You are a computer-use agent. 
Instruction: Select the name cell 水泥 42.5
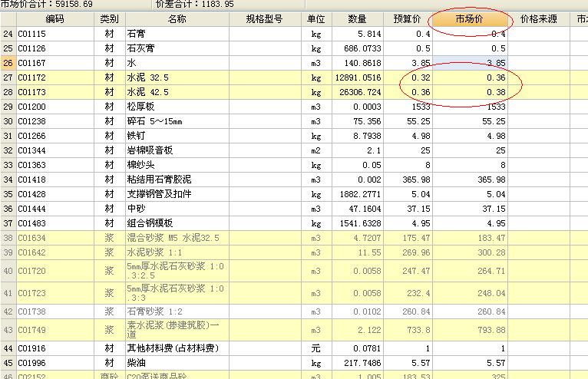(x=177, y=92)
